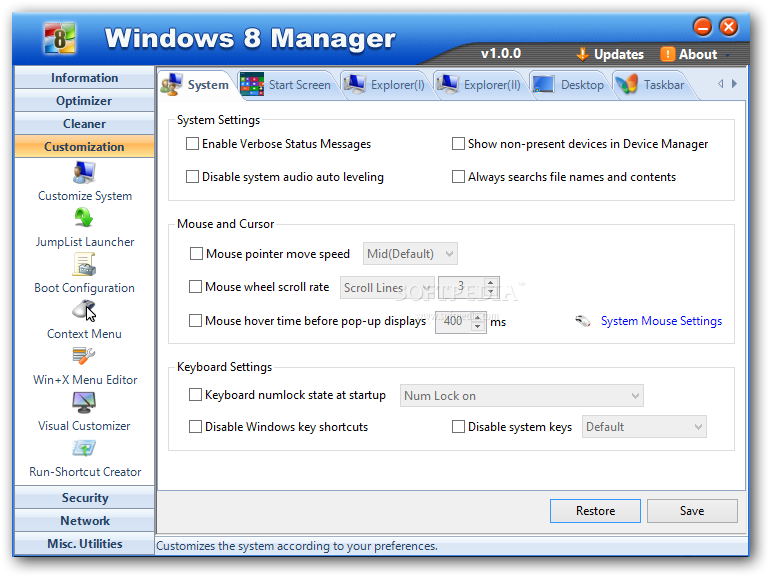Select the System tab

196,85
